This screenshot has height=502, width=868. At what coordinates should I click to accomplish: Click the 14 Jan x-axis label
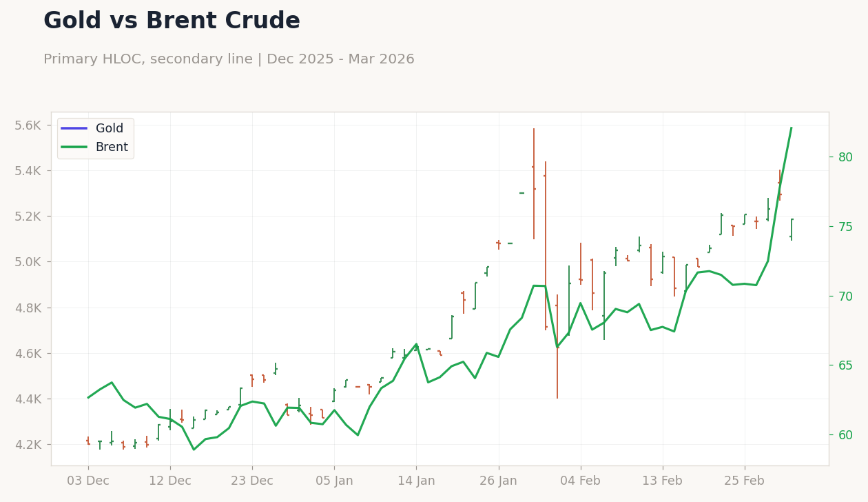(416, 481)
